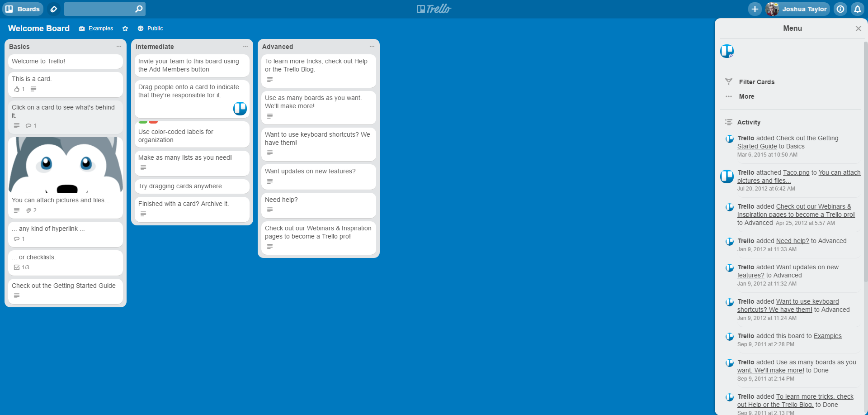Open the Invite your team to this board card

tap(192, 66)
